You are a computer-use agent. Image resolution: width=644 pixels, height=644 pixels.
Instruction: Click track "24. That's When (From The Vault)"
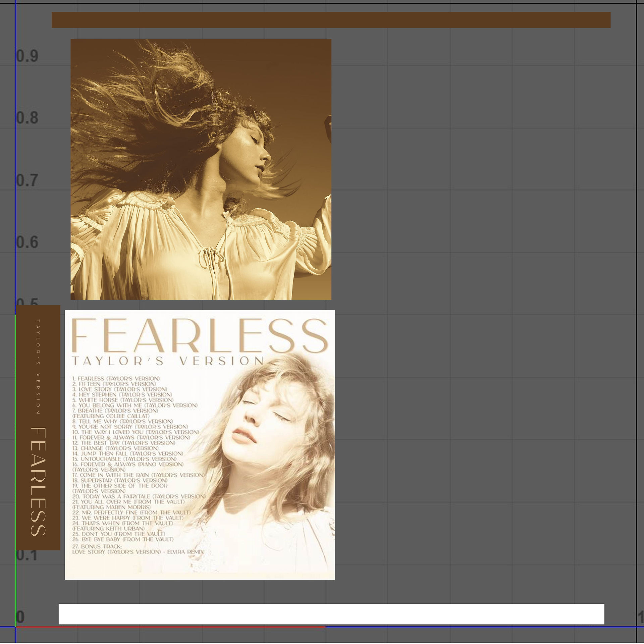point(122,523)
